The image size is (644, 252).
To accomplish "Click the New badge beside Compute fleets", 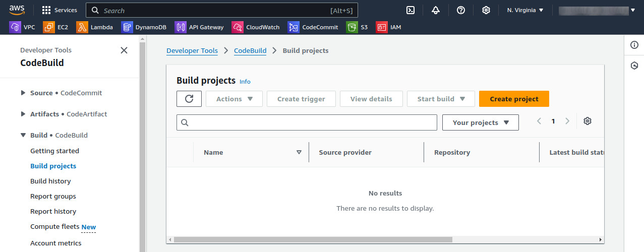I will tap(89, 227).
